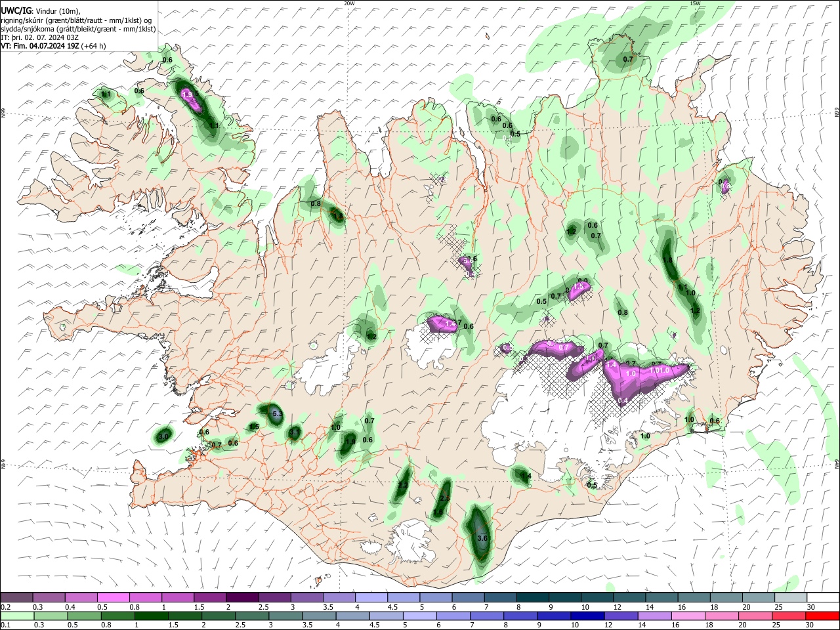Click the 5.3 rainfall value in the southwest

pyautogui.click(x=277, y=413)
